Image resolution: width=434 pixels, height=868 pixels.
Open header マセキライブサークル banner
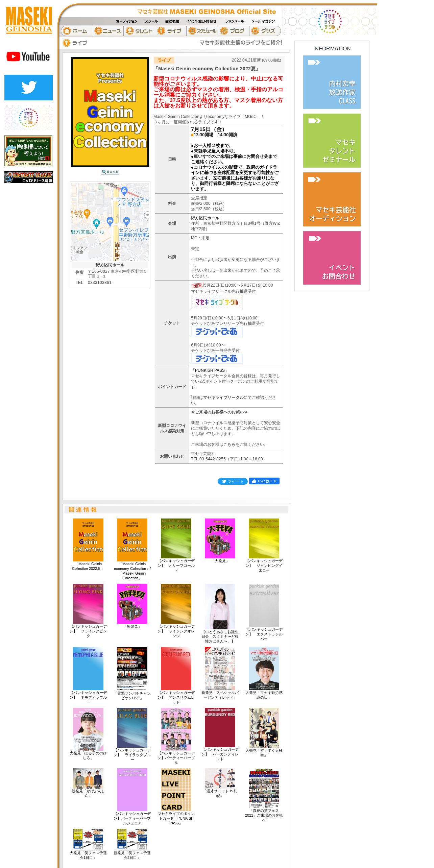pyautogui.click(x=330, y=21)
